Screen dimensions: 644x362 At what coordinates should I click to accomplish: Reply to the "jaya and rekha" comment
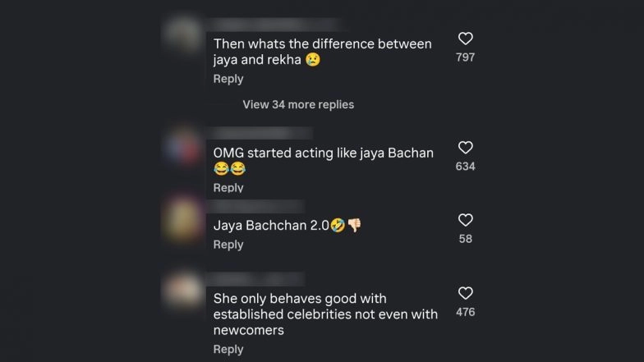click(228, 79)
